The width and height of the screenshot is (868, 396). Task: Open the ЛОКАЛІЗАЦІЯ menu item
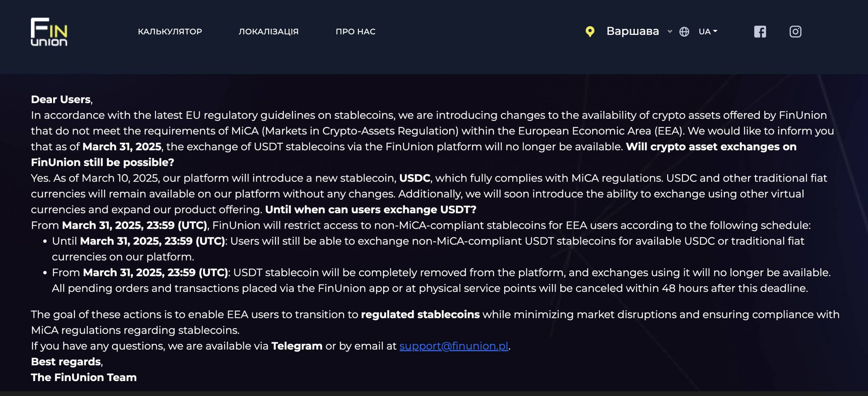(269, 32)
